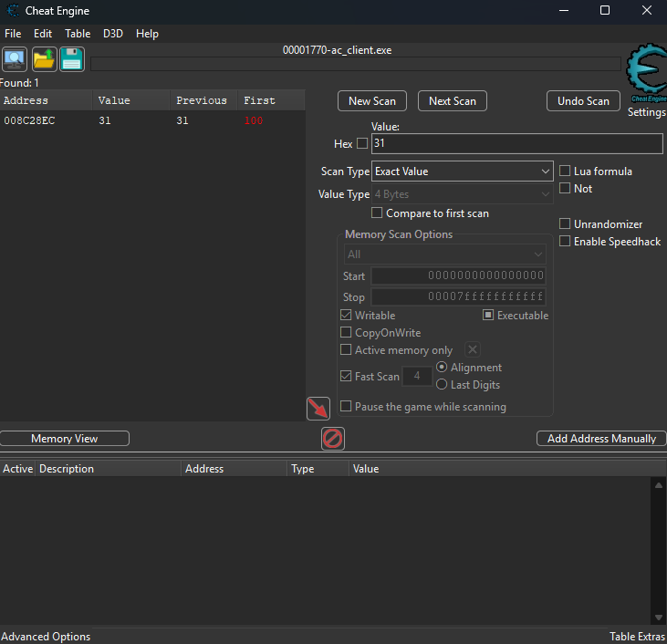Open the Table menu
The width and height of the screenshot is (667, 644).
pos(78,34)
